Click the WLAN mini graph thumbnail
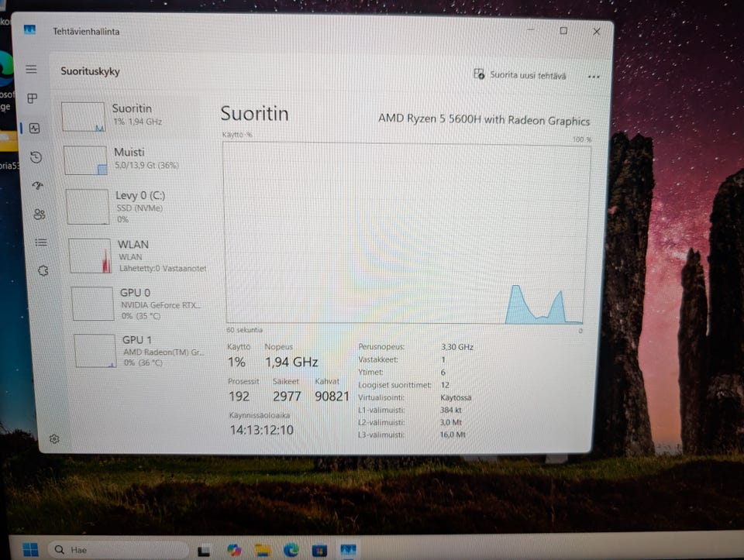Screen dimensions: 744x560 (90, 256)
